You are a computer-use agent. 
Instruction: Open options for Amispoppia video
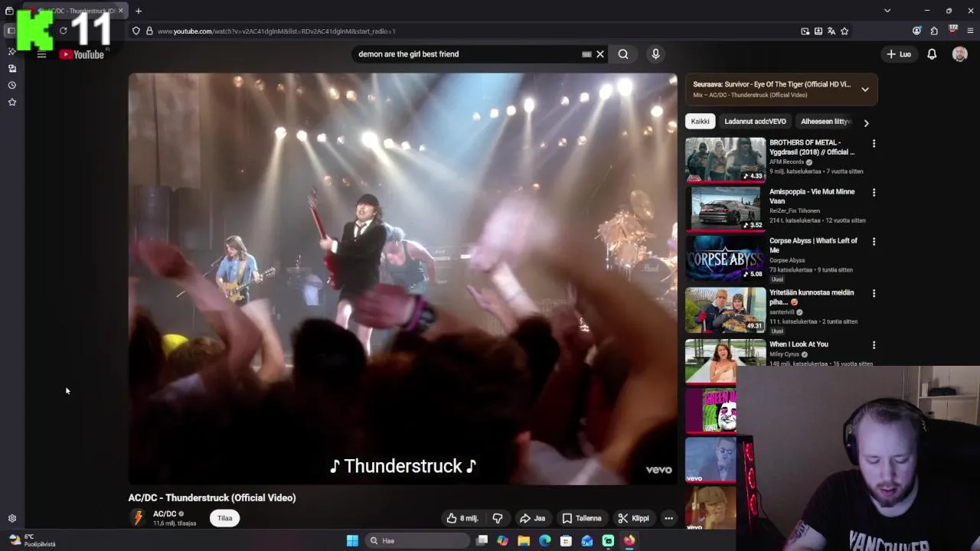click(x=874, y=192)
